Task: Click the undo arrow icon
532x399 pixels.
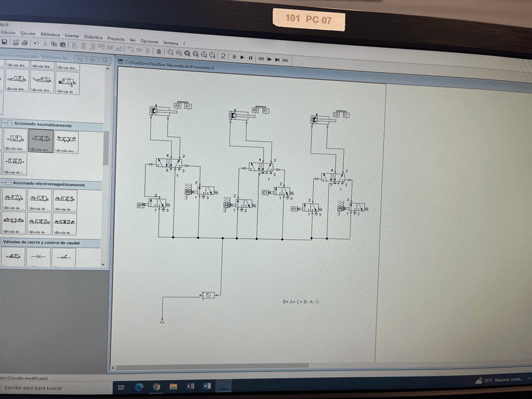Action: [36, 43]
